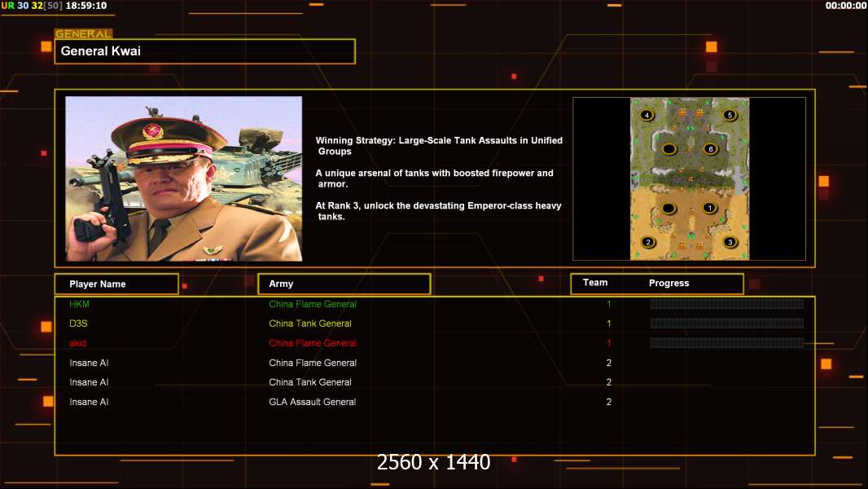Select start position 3 on the minimap
868x489 pixels.
coord(730,242)
